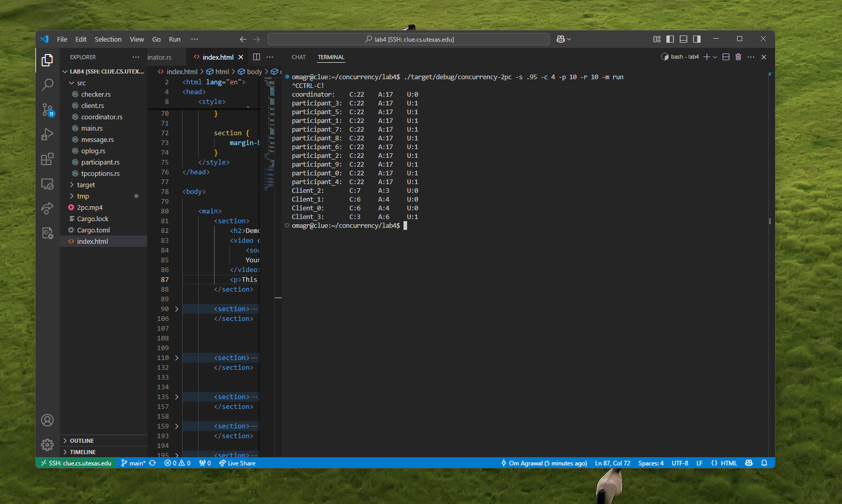Open participant.rs file

[x=100, y=162]
